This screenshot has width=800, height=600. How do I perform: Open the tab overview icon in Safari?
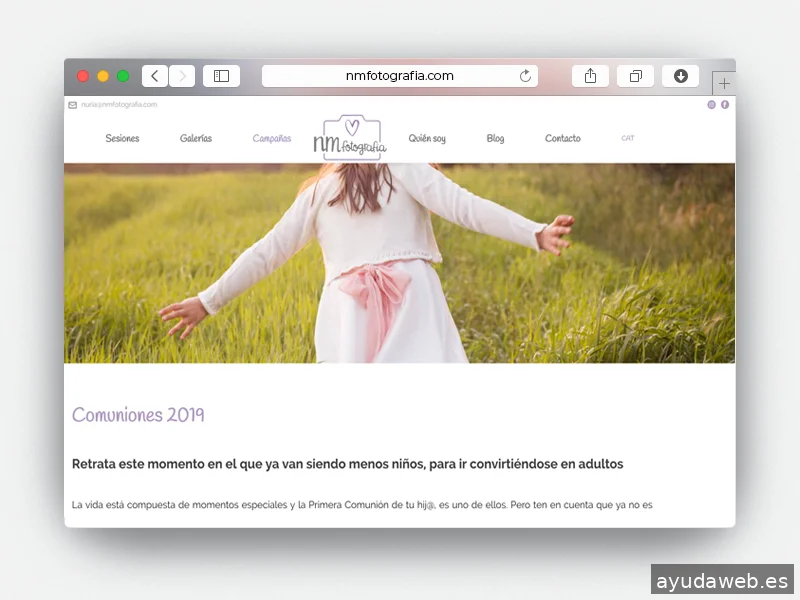click(x=635, y=75)
